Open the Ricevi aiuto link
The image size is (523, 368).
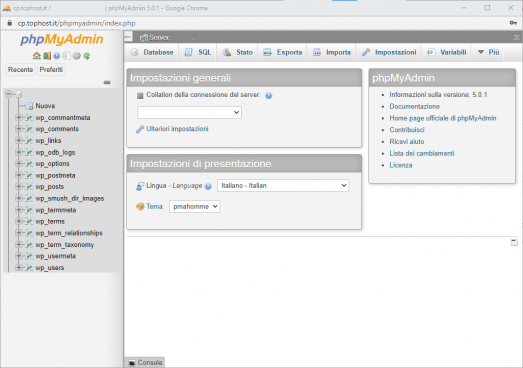(x=407, y=141)
